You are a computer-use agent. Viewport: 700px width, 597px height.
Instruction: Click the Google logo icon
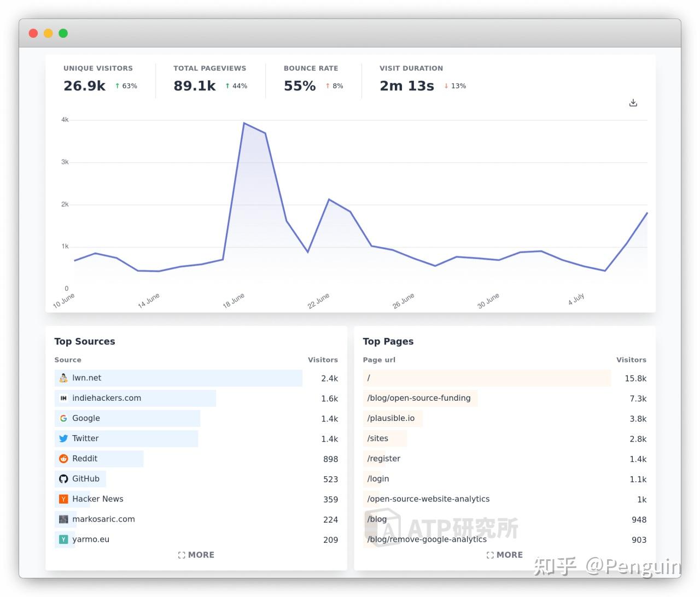point(63,418)
